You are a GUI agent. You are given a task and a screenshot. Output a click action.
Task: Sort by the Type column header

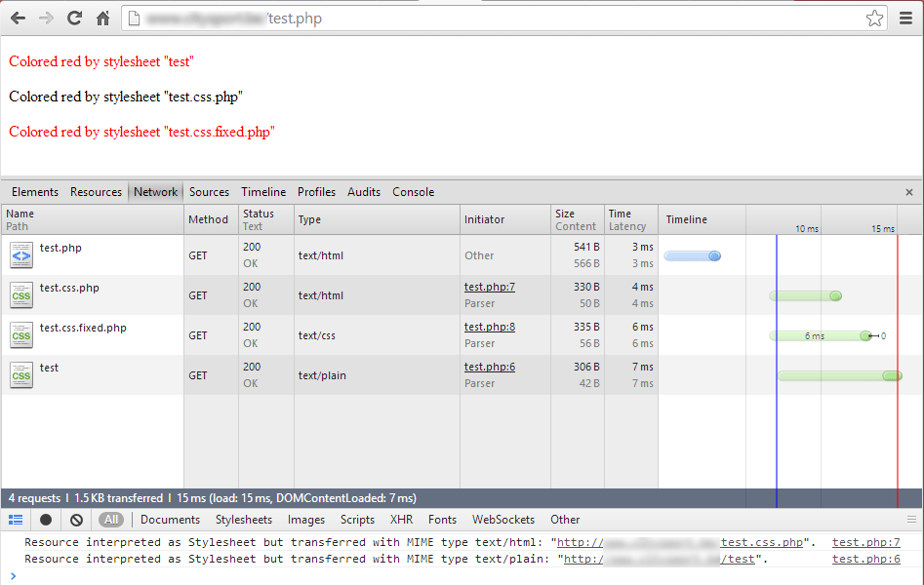(377, 219)
